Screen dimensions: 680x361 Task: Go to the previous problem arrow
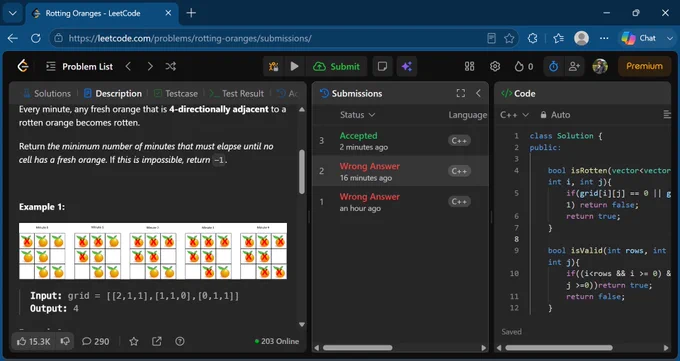coord(128,66)
